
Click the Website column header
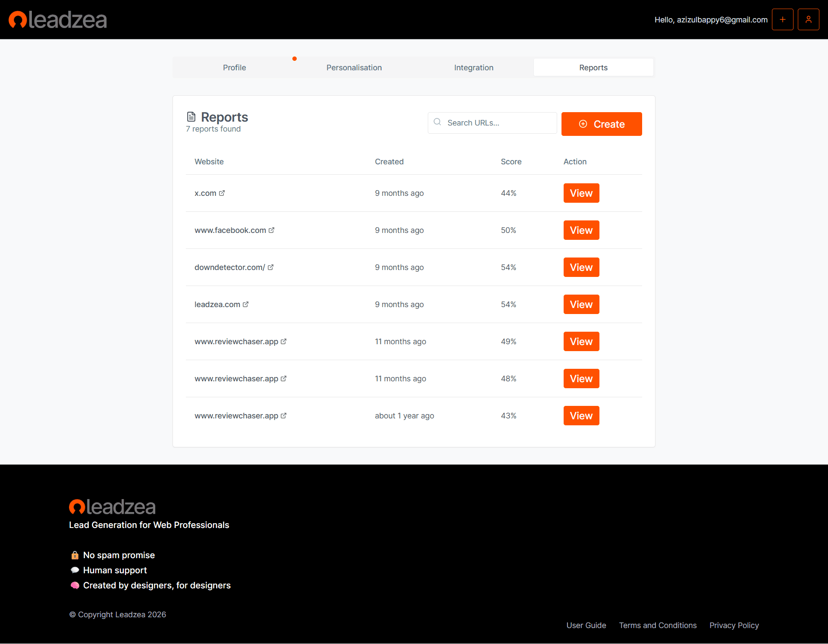coord(209,162)
